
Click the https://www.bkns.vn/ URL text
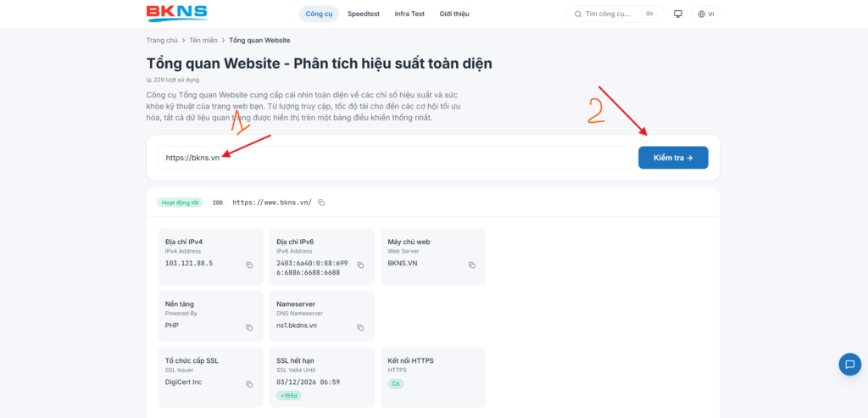tap(272, 203)
